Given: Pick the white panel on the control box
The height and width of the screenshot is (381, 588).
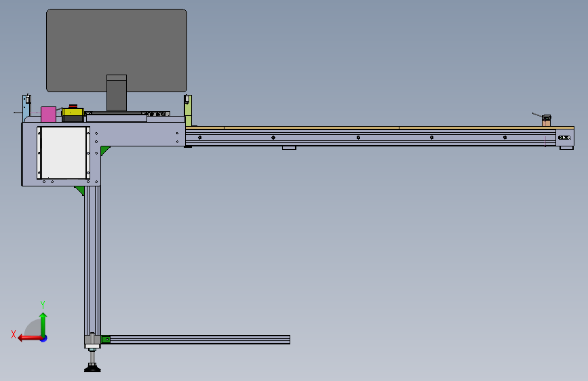Looking at the screenshot, I should (63, 153).
